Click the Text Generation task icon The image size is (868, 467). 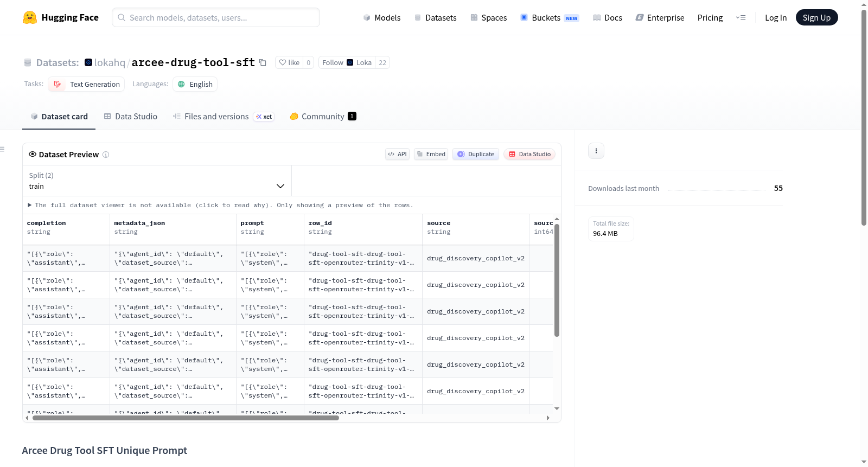point(58,84)
